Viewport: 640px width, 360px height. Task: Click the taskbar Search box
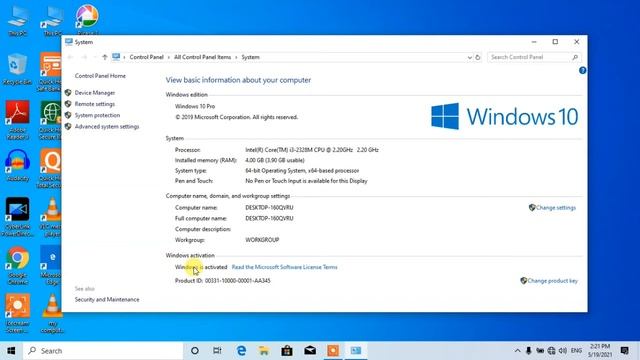(x=103, y=351)
